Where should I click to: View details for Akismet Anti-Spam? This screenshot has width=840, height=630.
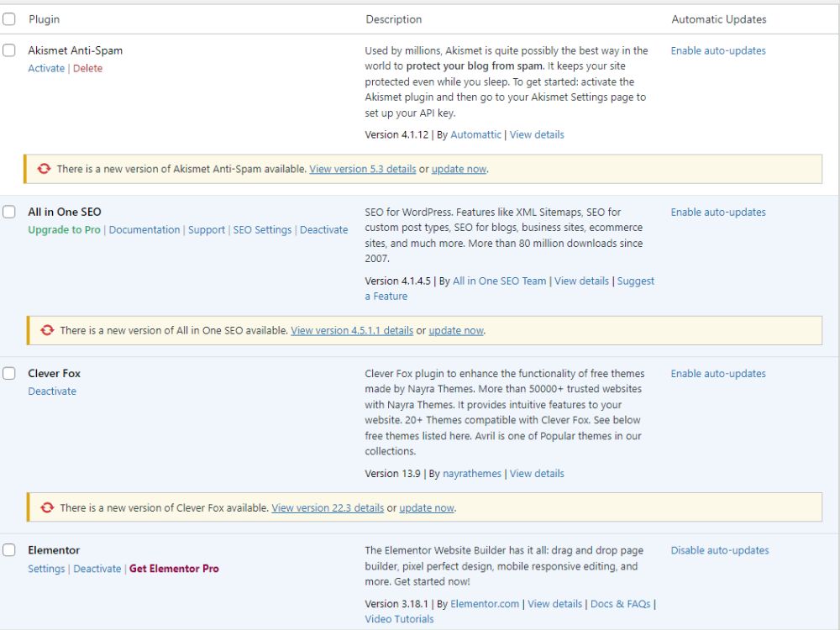(537, 134)
